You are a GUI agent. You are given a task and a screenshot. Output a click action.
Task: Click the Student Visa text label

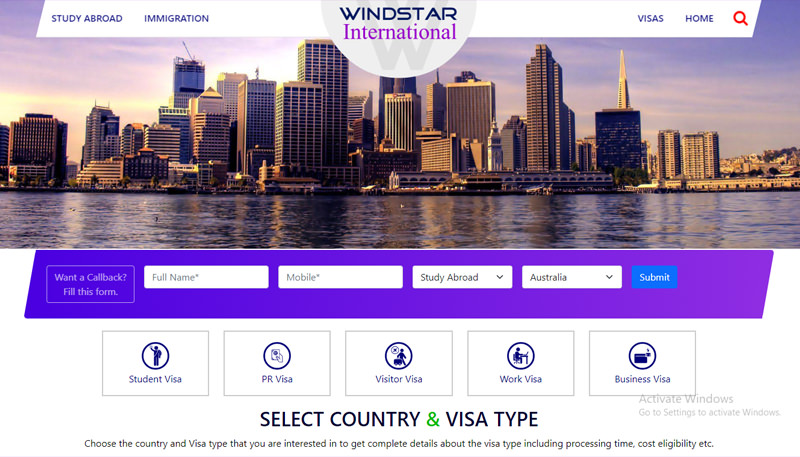pos(155,379)
